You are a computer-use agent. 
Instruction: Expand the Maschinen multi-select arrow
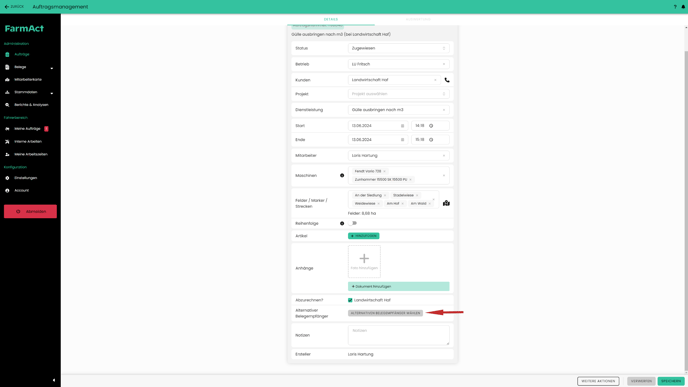point(444,176)
